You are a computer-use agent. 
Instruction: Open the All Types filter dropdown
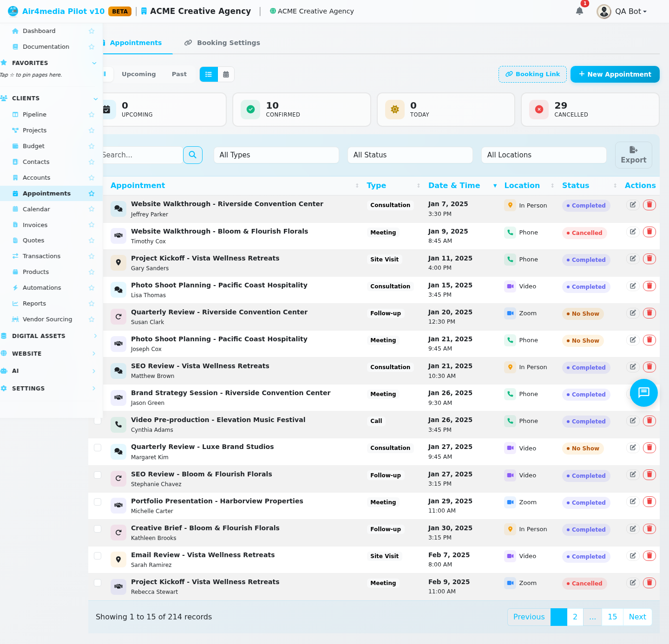click(x=276, y=155)
